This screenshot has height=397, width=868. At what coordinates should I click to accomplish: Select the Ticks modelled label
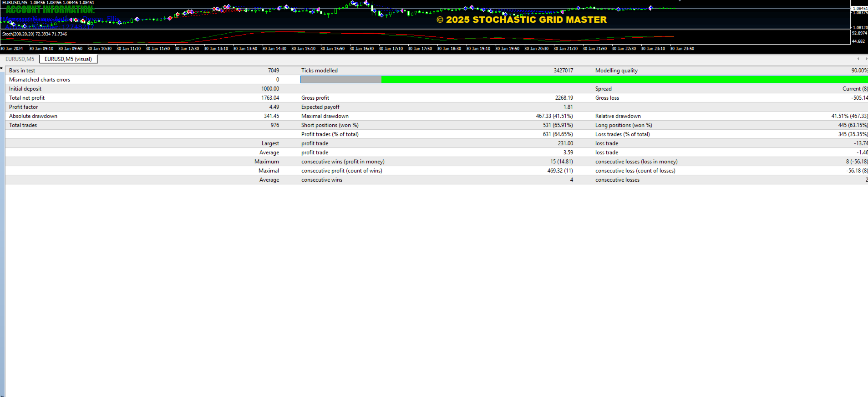320,71
